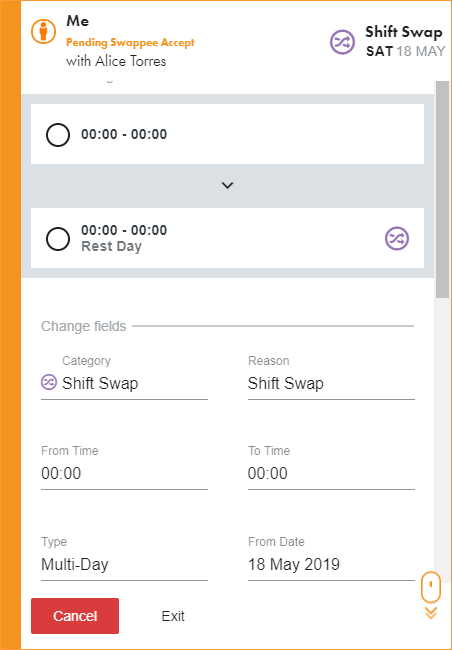Expand the chevron between shift cards

[227, 185]
